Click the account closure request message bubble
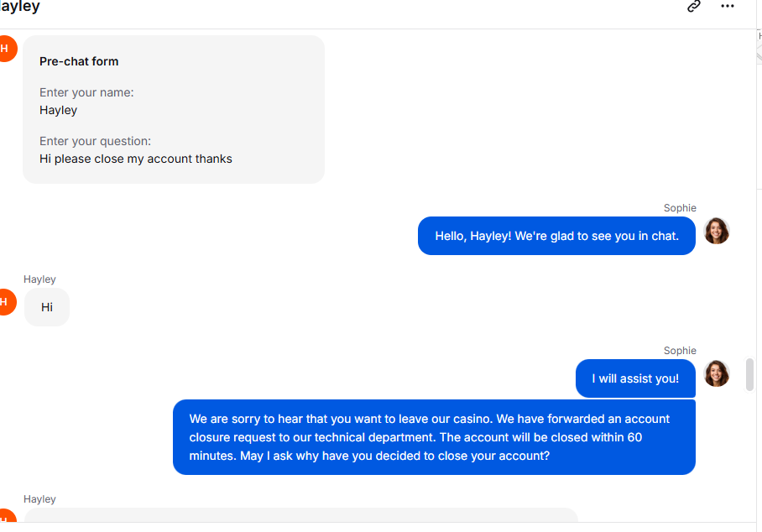This screenshot has height=532, width=762. (434, 437)
